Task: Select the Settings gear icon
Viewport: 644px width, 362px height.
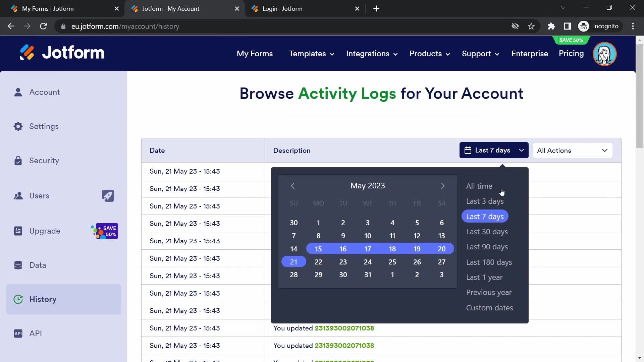Action: click(18, 126)
